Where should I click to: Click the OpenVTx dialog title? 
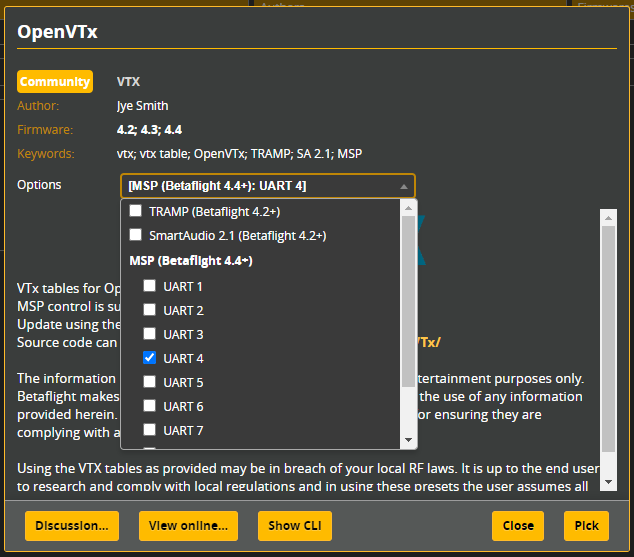57,32
